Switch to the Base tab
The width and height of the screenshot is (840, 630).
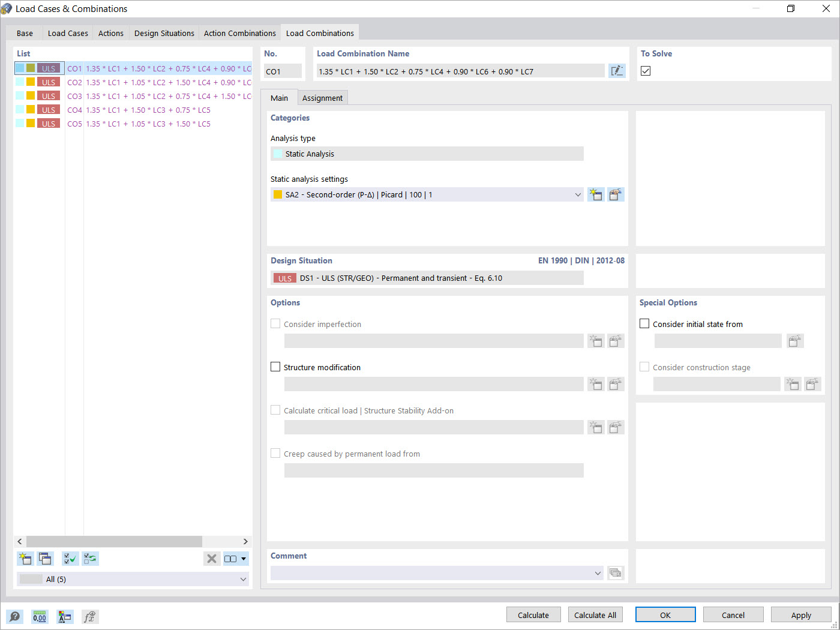[25, 33]
